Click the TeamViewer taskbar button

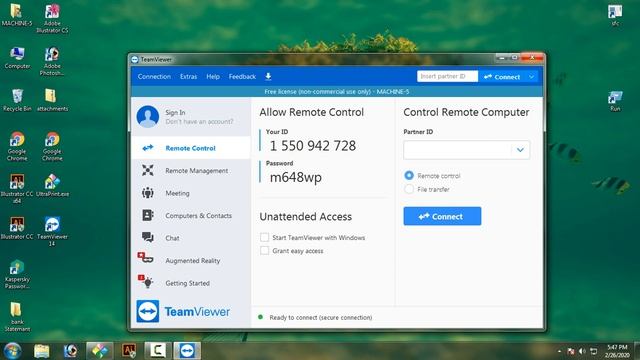(187, 351)
